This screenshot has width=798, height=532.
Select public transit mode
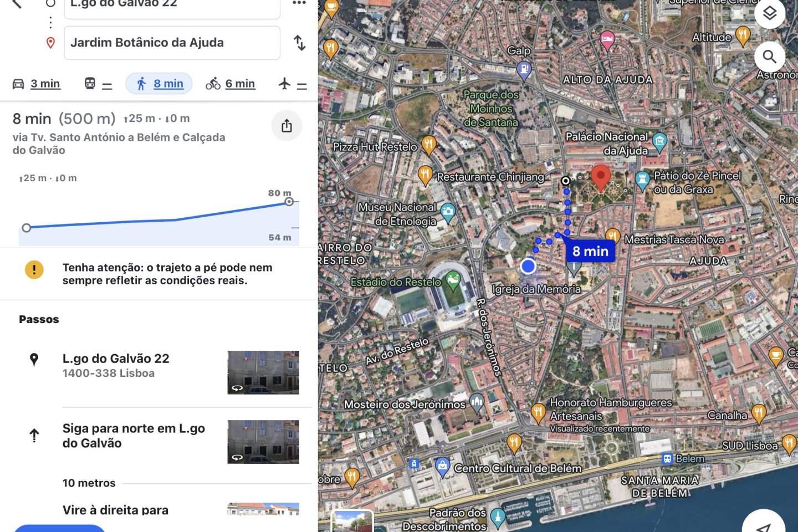click(x=98, y=84)
